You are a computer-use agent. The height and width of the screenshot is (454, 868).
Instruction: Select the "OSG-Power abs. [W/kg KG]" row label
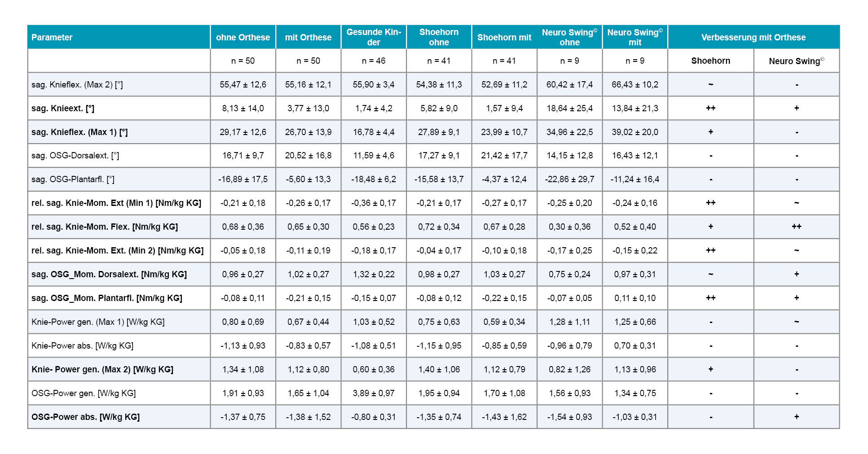click(x=85, y=417)
